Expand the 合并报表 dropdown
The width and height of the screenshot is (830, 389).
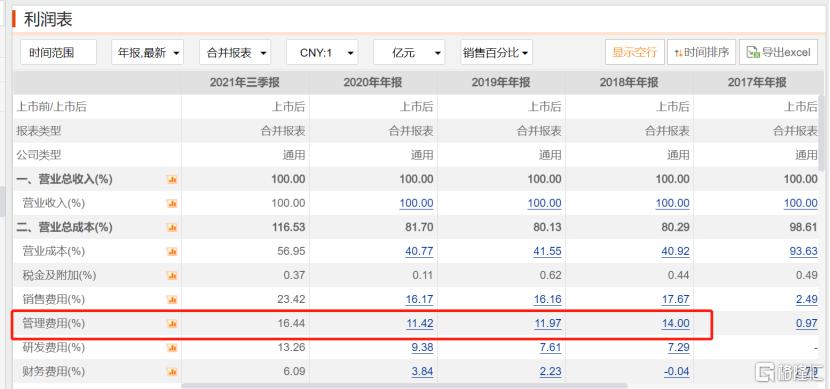click(235, 52)
